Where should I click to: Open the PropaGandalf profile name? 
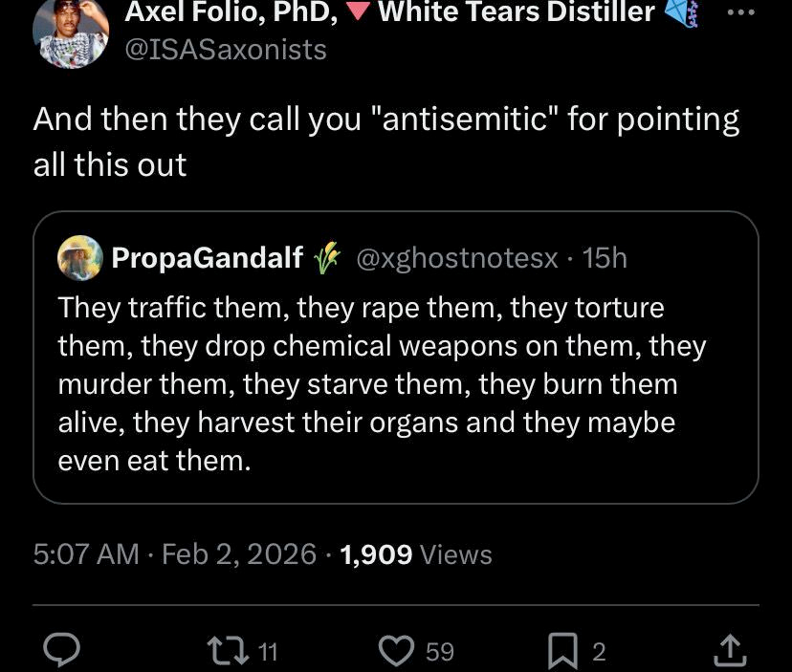(x=207, y=256)
